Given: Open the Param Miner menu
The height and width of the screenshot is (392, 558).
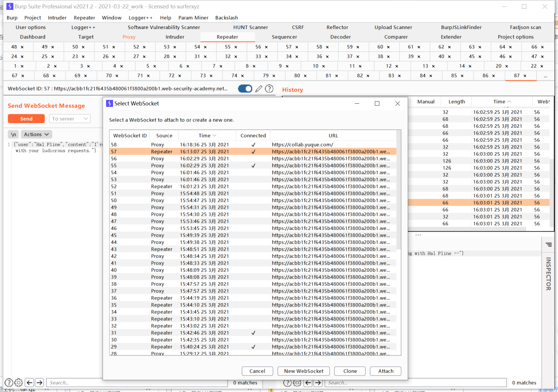Looking at the screenshot, I should 193,18.
